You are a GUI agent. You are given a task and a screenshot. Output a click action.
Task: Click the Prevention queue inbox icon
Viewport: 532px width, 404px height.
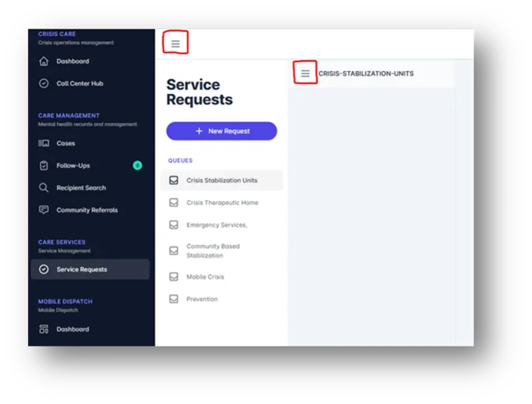click(174, 299)
